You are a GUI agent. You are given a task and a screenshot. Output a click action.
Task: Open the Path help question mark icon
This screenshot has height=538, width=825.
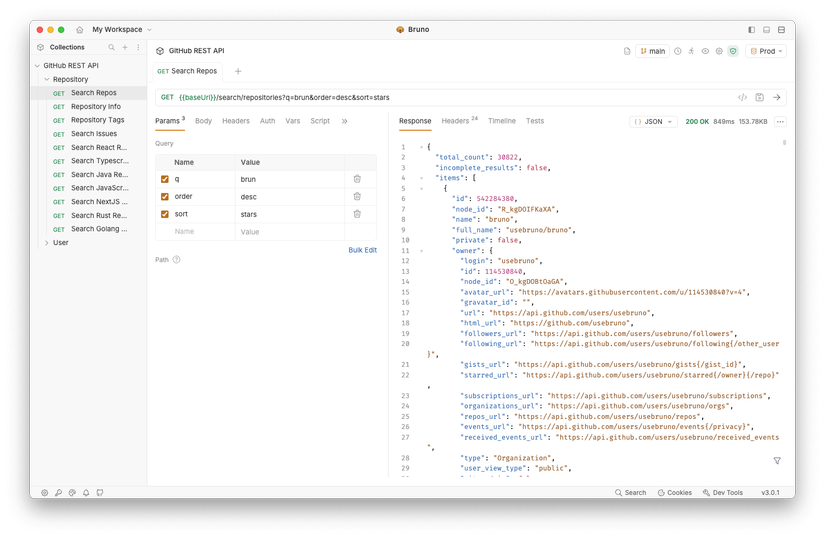coord(176,259)
